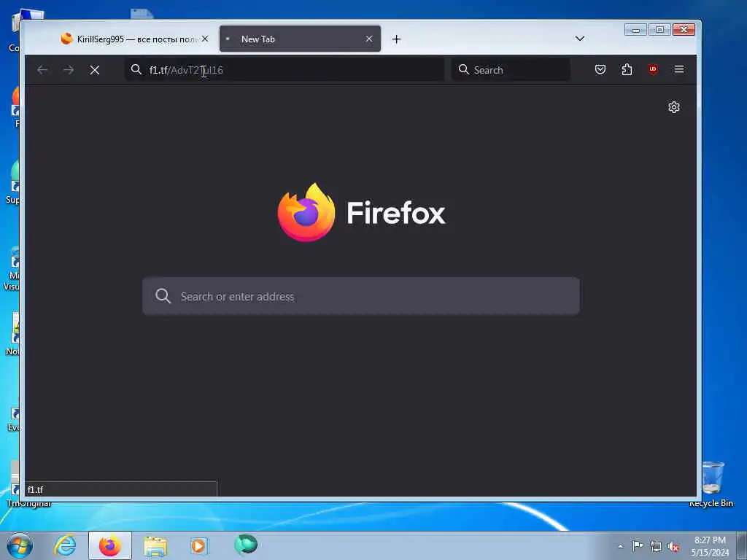Click the Search or enter address field

(361, 296)
